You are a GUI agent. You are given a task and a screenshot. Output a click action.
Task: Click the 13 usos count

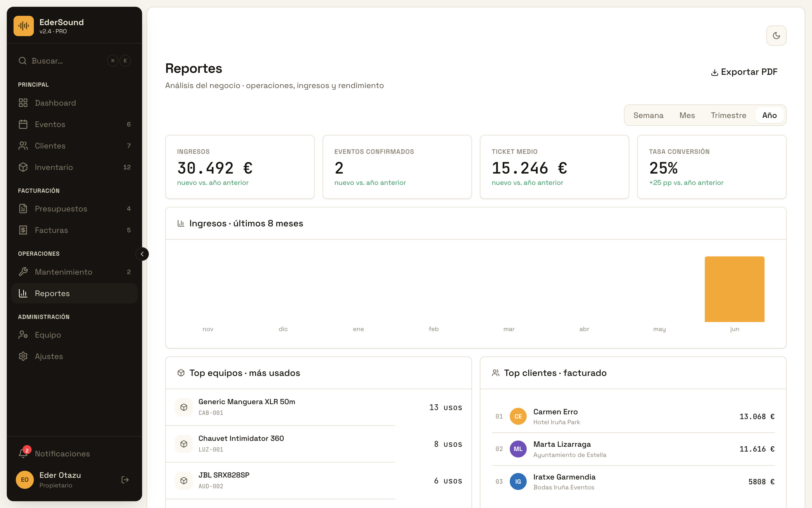point(445,408)
